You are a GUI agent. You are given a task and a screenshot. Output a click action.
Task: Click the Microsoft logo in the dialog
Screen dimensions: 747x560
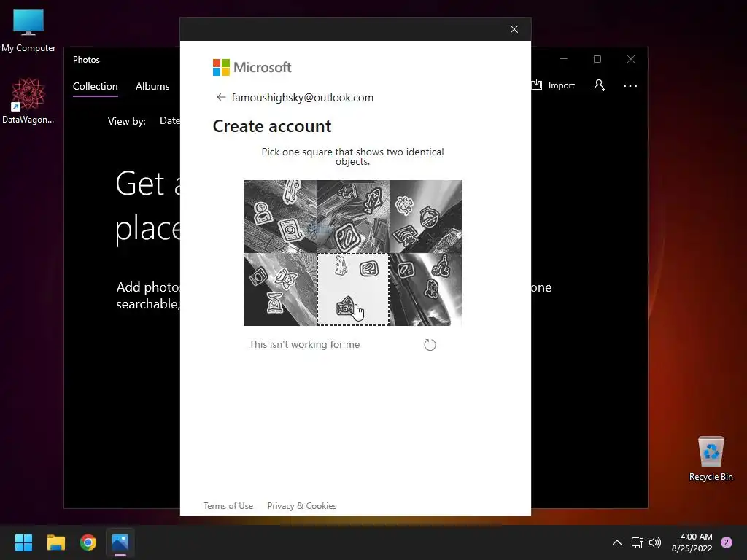[x=252, y=68]
